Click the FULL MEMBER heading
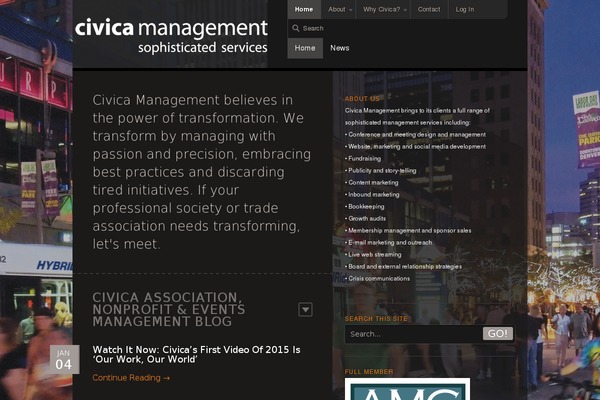The image size is (600, 400). point(369,372)
